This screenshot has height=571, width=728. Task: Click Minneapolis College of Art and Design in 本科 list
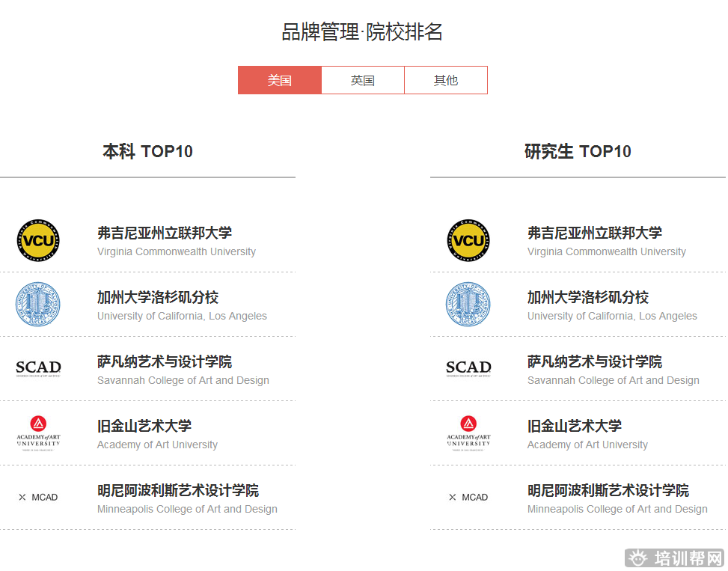click(187, 509)
